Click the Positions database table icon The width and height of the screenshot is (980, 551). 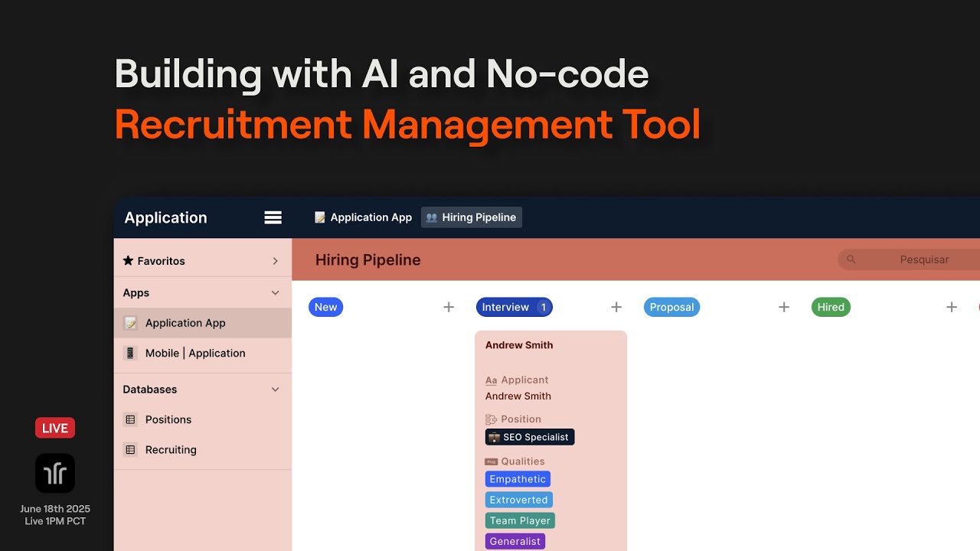[x=130, y=419]
